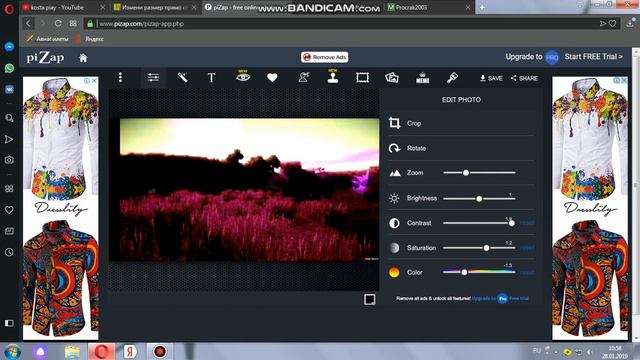Click the Saturation slider handle

coord(486,248)
